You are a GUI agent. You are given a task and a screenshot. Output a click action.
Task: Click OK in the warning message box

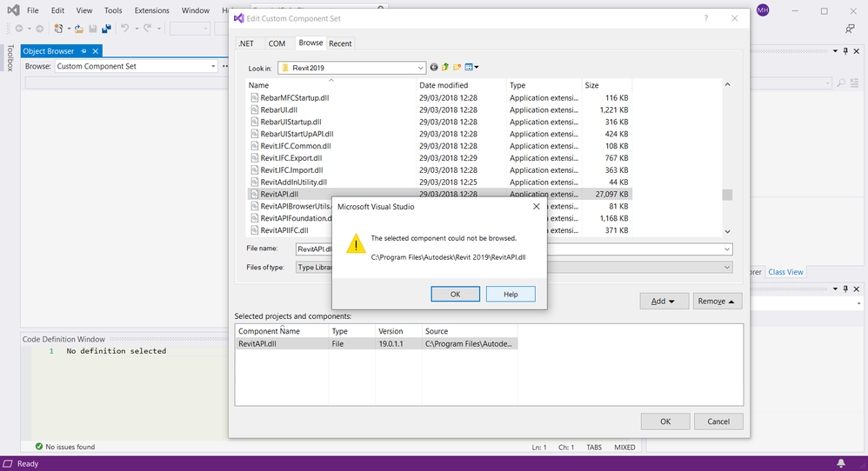tap(455, 294)
